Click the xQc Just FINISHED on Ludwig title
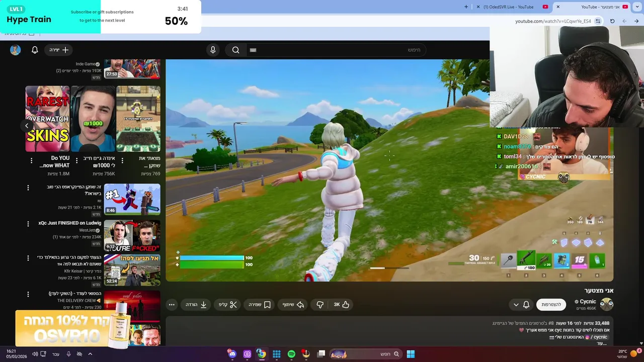Screen dimensions: 644x362 (70, 223)
